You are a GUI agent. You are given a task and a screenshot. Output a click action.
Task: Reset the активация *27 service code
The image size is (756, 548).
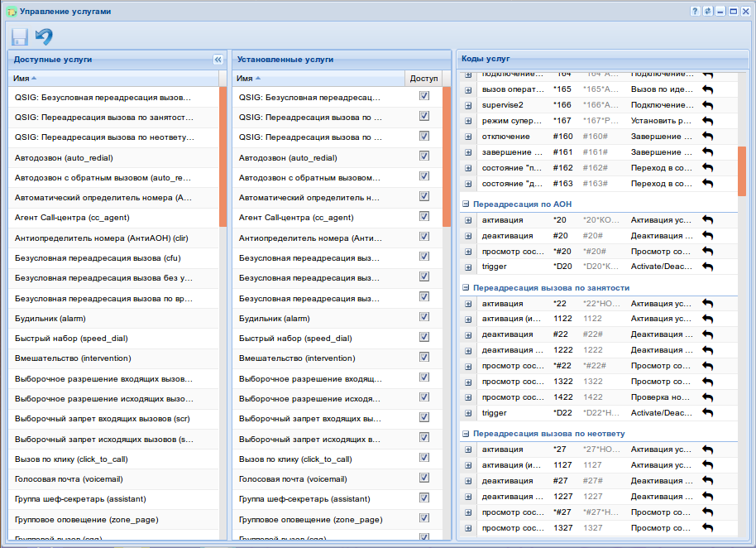click(x=707, y=449)
